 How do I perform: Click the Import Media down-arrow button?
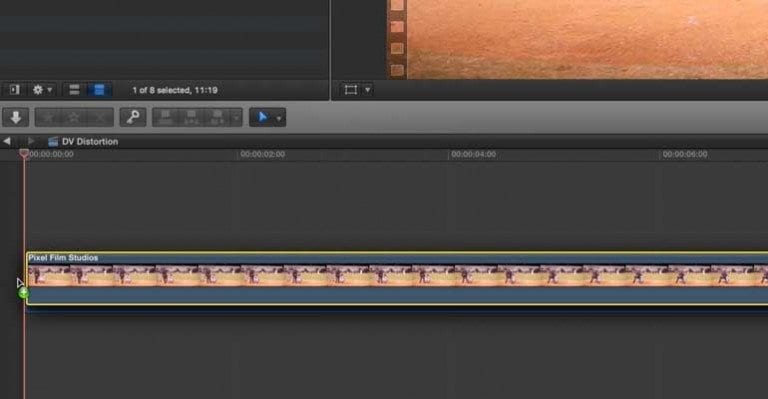click(x=15, y=117)
